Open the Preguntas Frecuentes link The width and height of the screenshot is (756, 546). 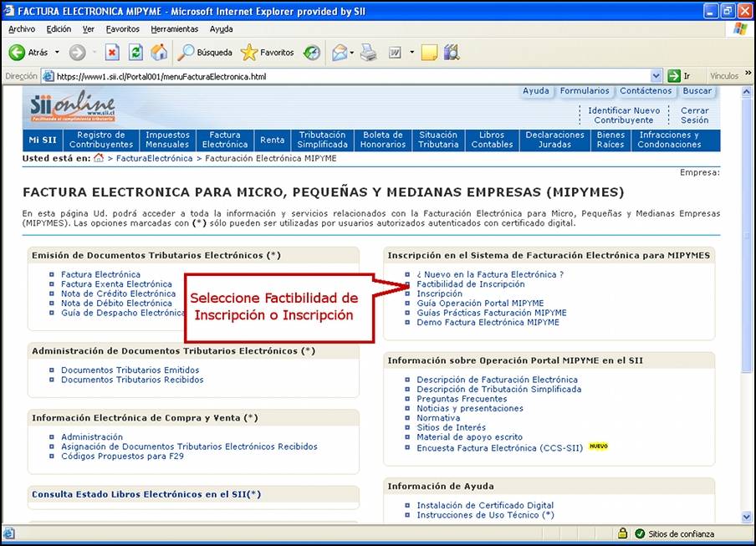pyautogui.click(x=462, y=399)
